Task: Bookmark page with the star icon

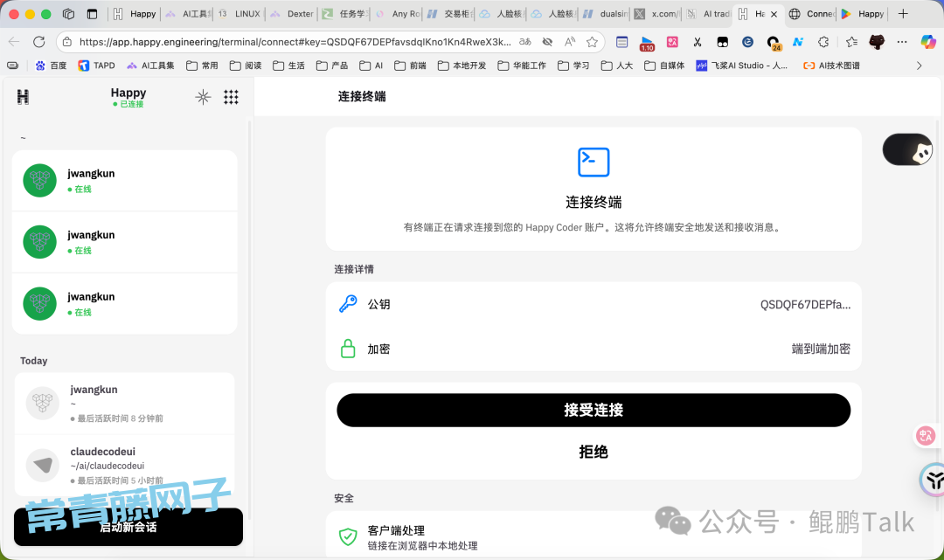Action: (592, 42)
